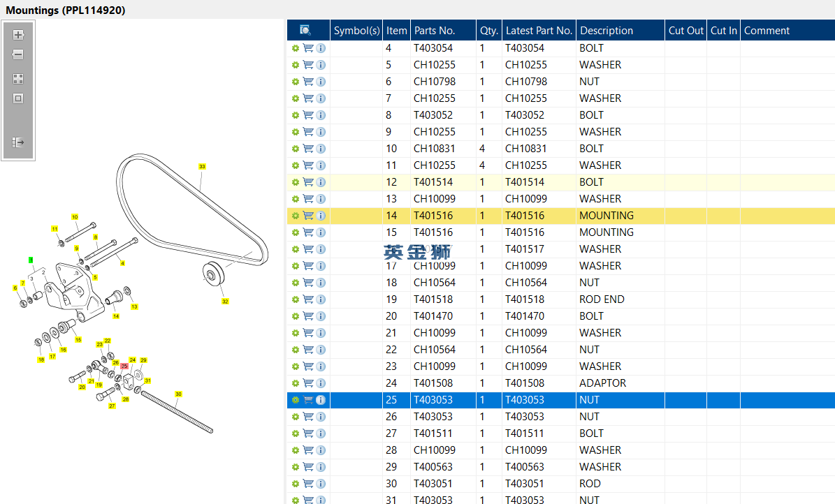Select the row for part T401518
The height and width of the screenshot is (504, 835).
click(561, 299)
